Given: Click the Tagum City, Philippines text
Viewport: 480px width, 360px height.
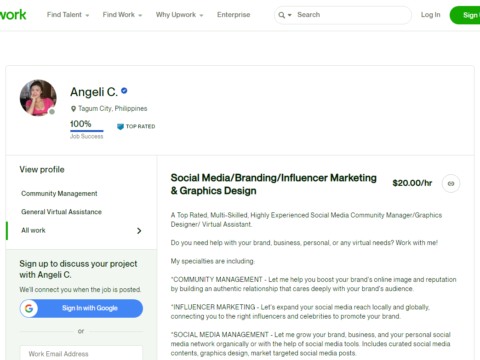Looking at the screenshot, I should pyautogui.click(x=113, y=109).
